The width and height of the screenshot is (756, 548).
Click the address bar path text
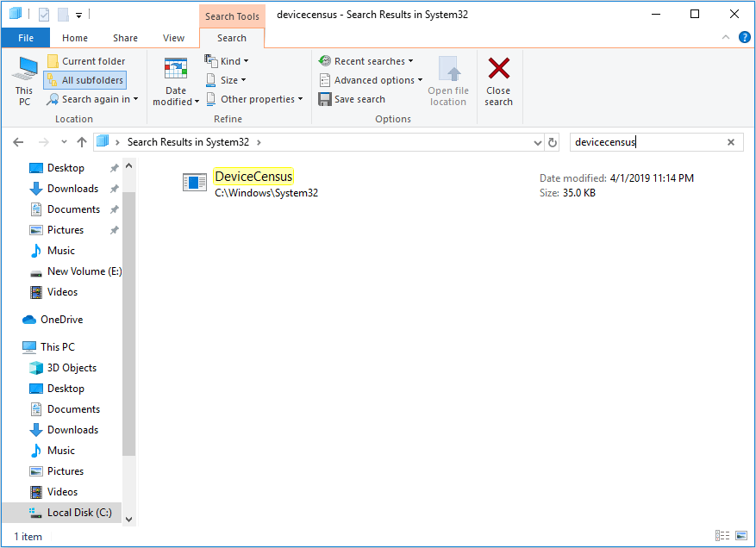coord(188,142)
